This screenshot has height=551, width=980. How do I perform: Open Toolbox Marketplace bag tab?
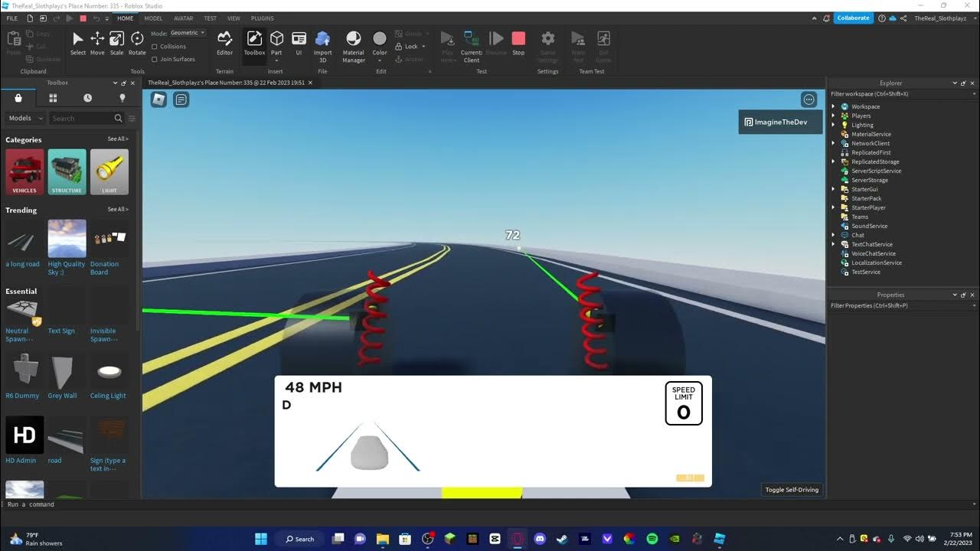18,98
